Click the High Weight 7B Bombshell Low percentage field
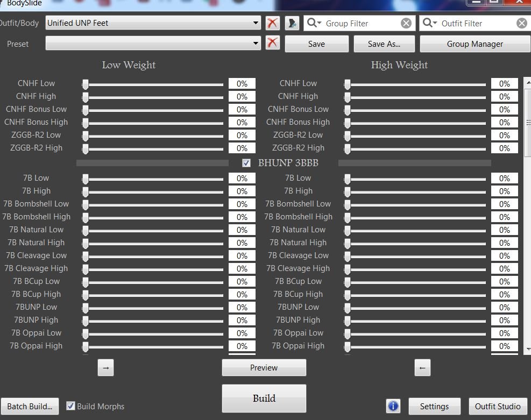The height and width of the screenshot is (420, 531). (x=504, y=204)
